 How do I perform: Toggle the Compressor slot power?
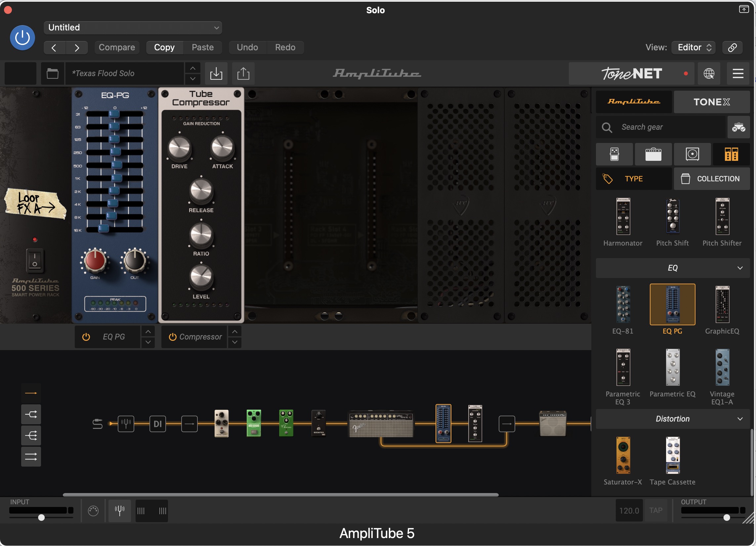172,337
